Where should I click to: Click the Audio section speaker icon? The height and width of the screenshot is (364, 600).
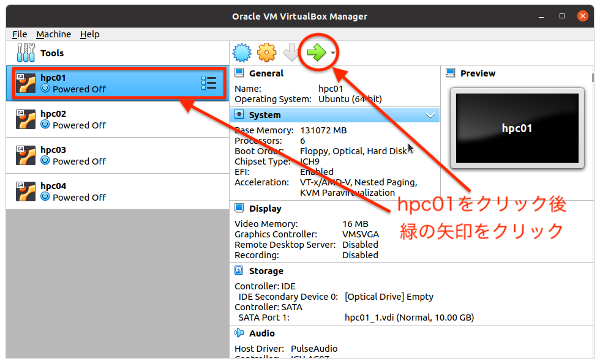point(239,333)
